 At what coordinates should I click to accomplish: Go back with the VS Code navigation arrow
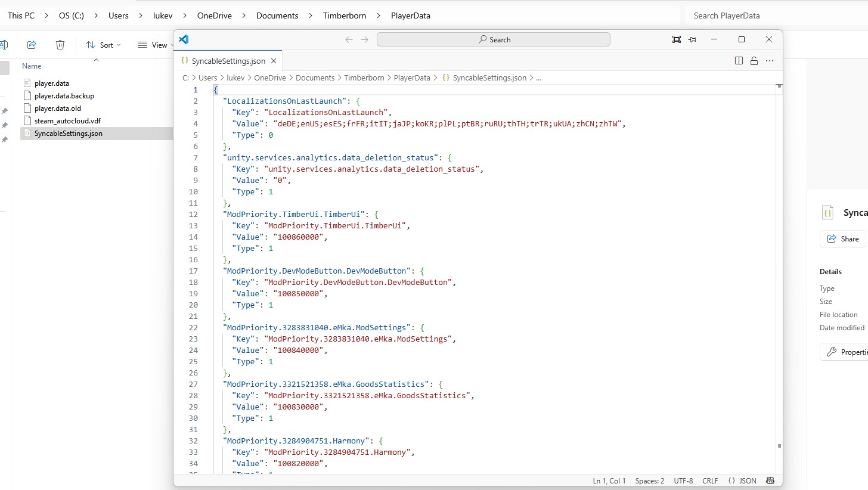coord(349,39)
